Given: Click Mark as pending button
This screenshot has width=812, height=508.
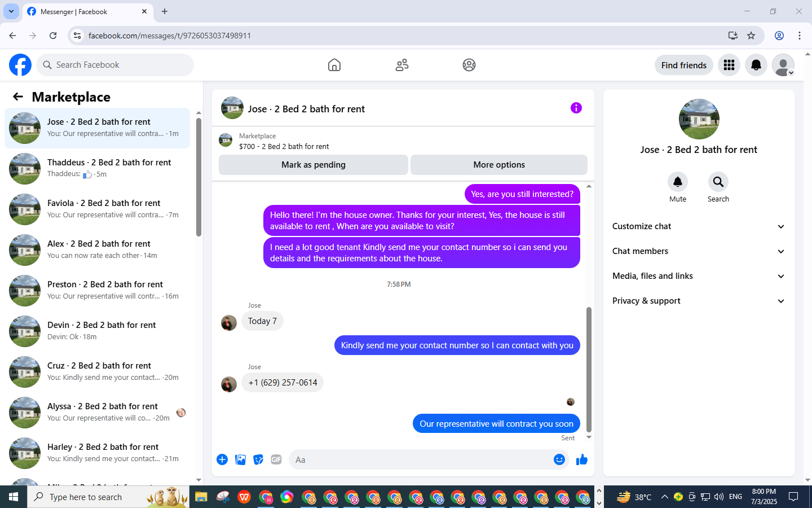Looking at the screenshot, I should (313, 165).
